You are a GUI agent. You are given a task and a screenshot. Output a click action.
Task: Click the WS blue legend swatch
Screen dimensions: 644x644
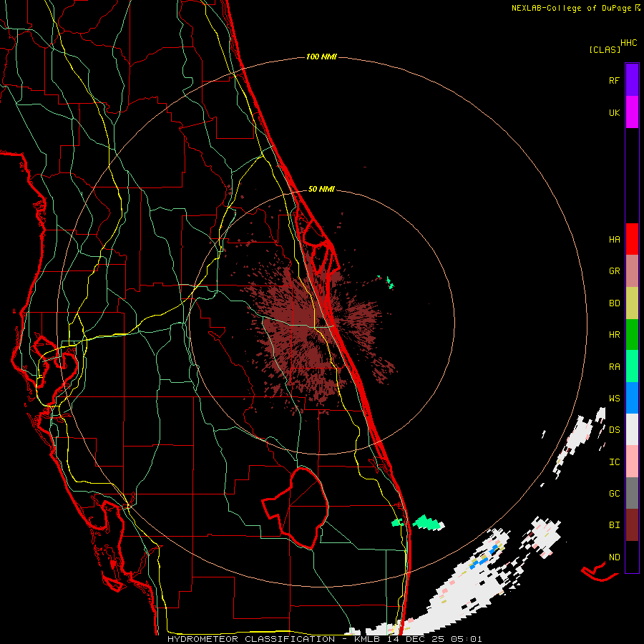point(632,398)
